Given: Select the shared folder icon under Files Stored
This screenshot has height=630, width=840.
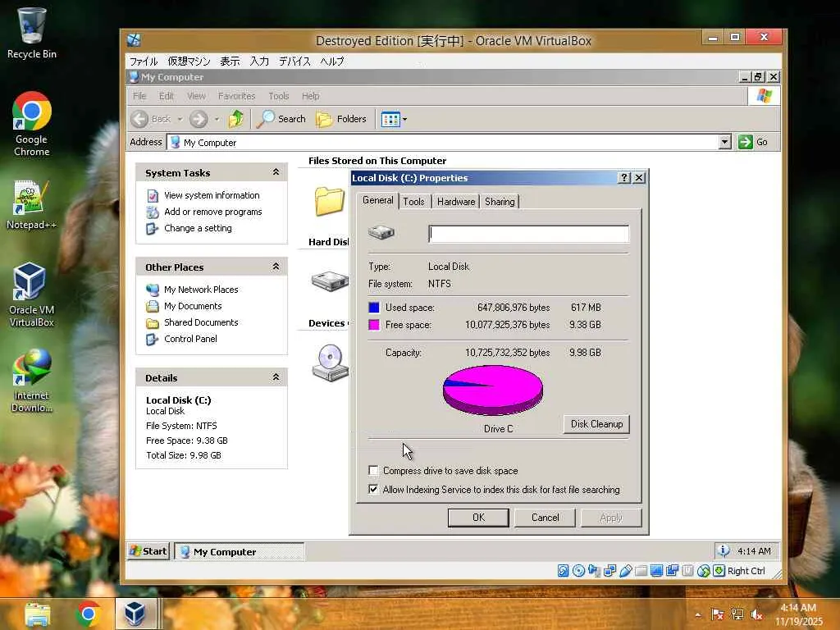Looking at the screenshot, I should pyautogui.click(x=329, y=201).
